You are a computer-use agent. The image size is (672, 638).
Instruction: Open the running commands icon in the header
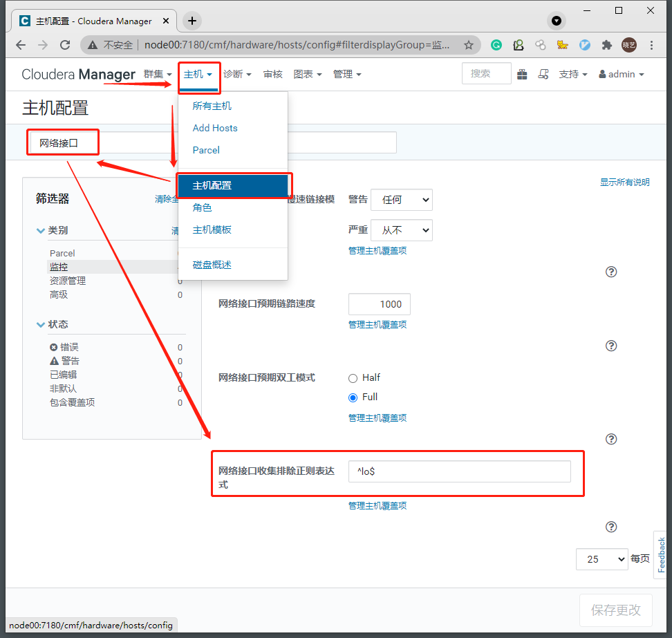coord(543,74)
